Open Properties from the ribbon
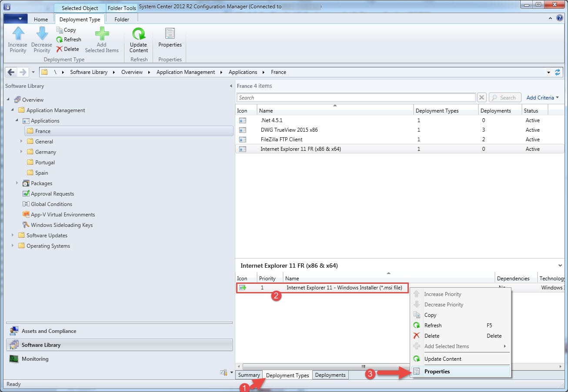Viewport: 568px width, 392px height. click(170, 34)
